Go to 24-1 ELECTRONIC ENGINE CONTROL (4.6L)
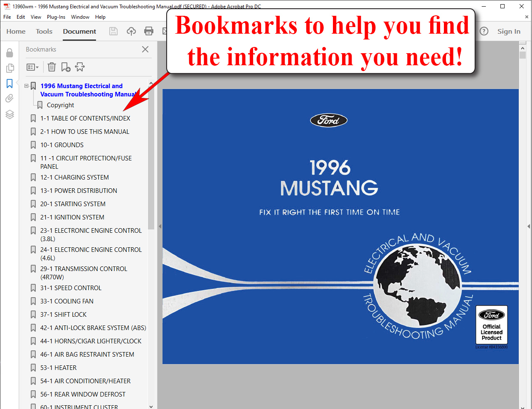Viewport: 532px width, 409px height. coord(91,254)
